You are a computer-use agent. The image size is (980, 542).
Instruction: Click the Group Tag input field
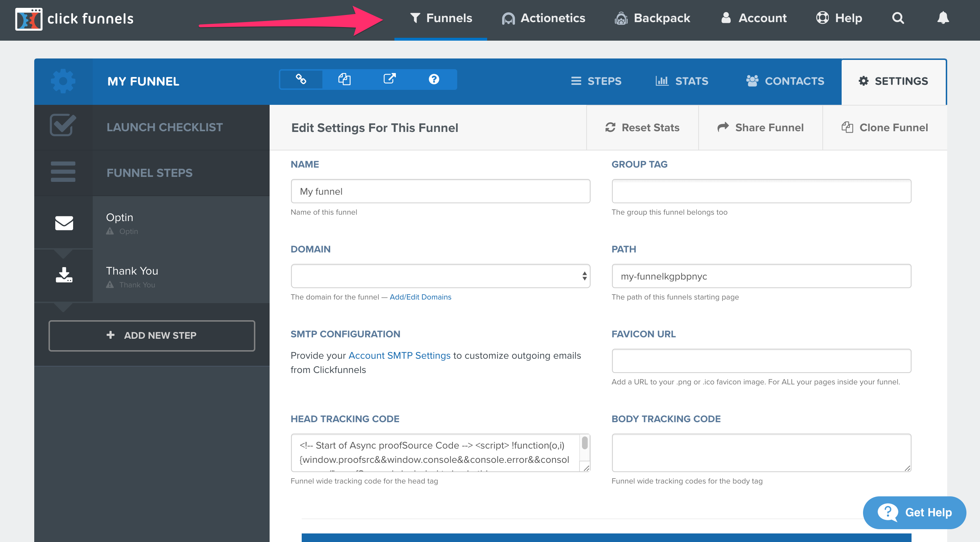pos(761,191)
